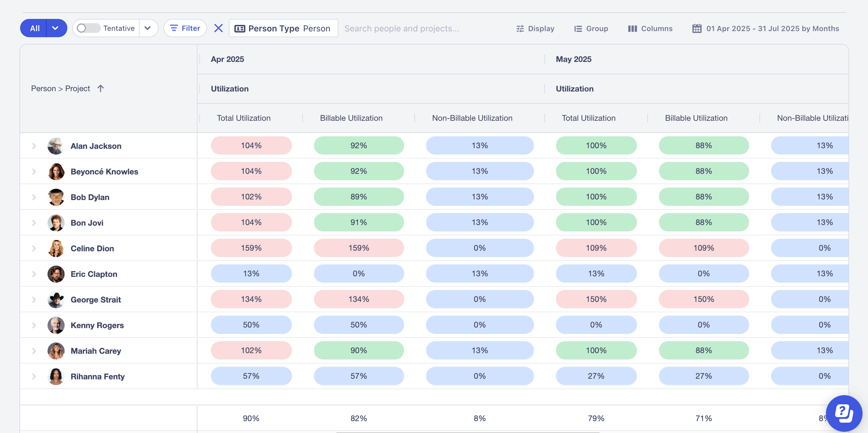
Task: Click George Strait's 150% red utilization pill
Action: pos(596,299)
